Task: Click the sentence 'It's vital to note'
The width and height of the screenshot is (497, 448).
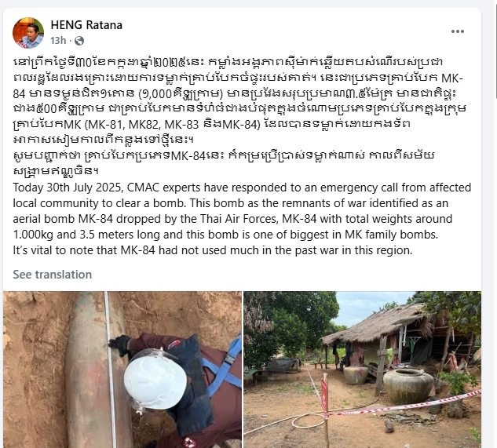Action: click(x=212, y=250)
